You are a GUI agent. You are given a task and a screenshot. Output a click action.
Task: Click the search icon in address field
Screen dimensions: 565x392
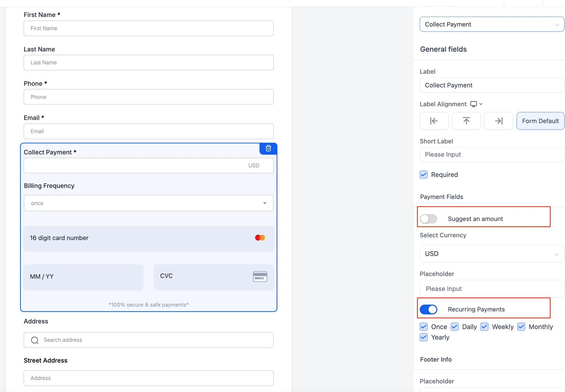35,340
